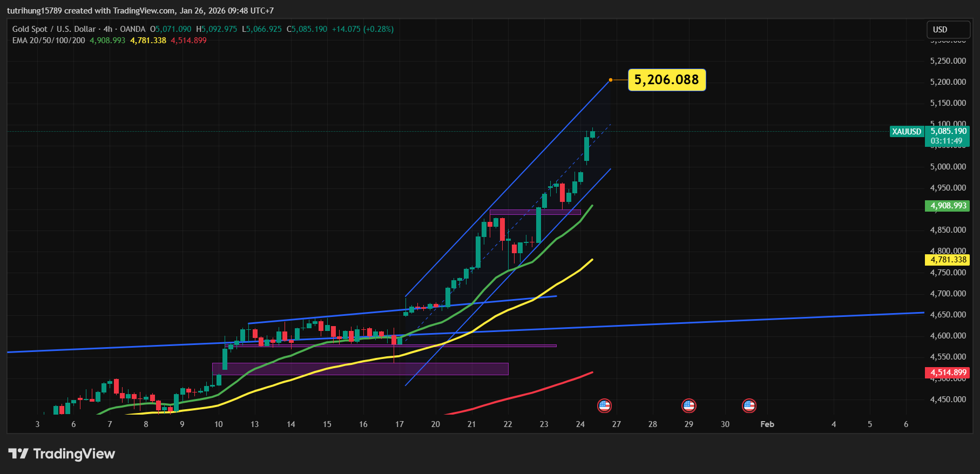Select red EMA 4,514.899 label on price axis
The width and height of the screenshot is (980, 474).
click(948, 373)
